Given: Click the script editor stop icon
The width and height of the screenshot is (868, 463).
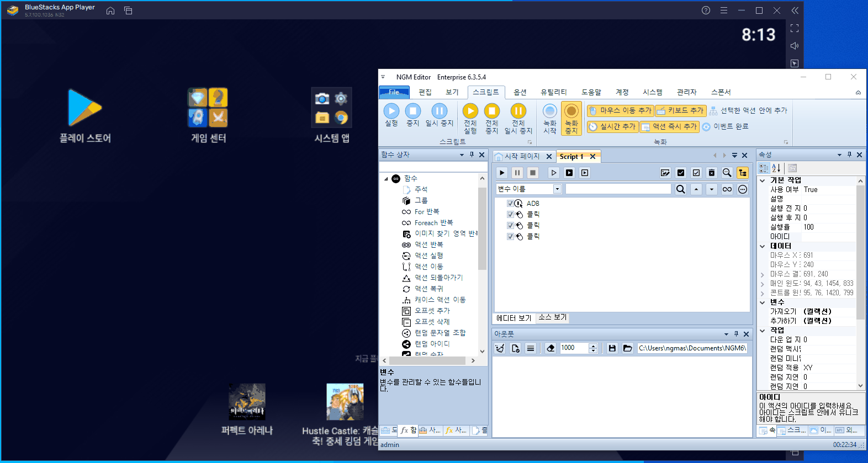Looking at the screenshot, I should 533,173.
